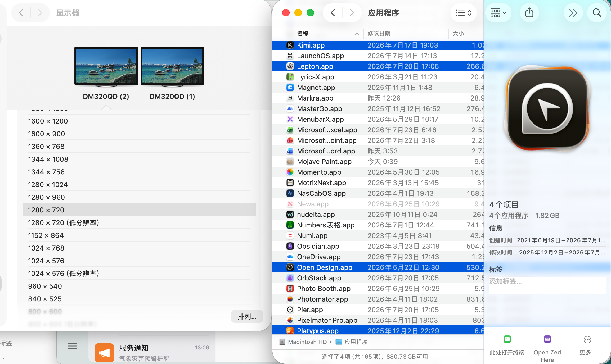Choose the 1280 × 720 (低分辨率) resolution
The height and width of the screenshot is (364, 611).
pos(139,223)
